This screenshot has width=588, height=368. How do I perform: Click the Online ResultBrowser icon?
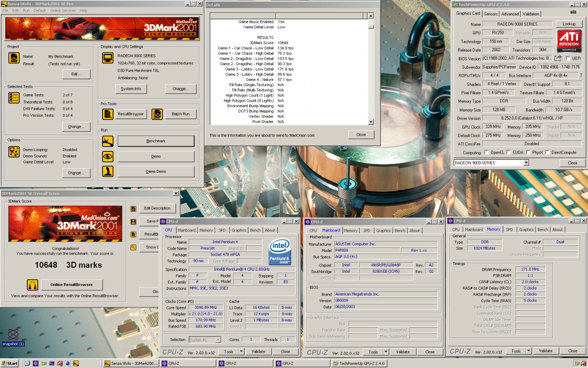[x=33, y=285]
